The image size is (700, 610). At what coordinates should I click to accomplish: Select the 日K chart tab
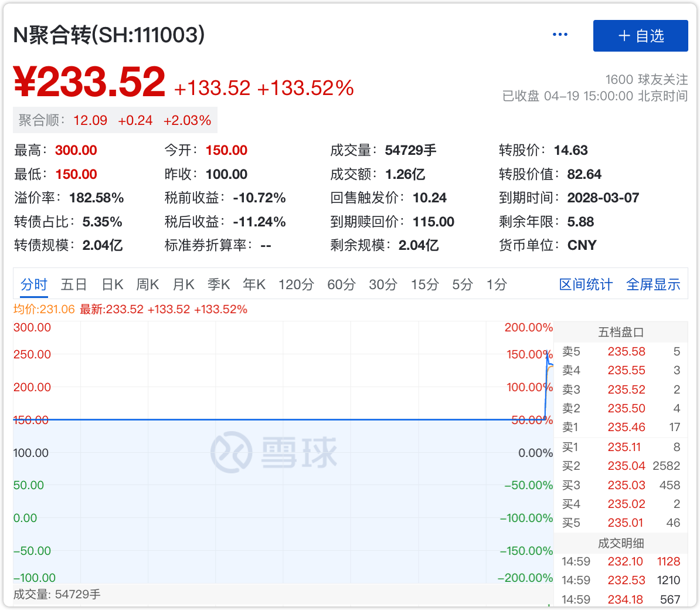112,285
